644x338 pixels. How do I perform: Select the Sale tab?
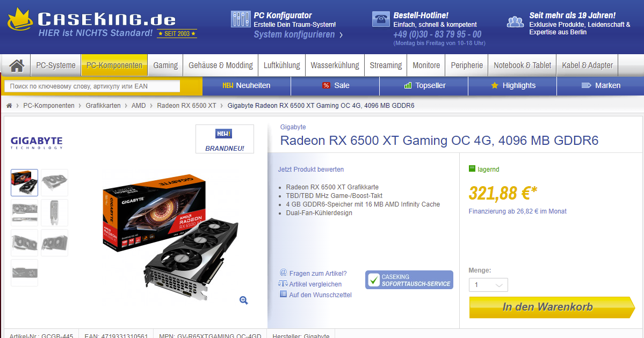[x=335, y=86]
